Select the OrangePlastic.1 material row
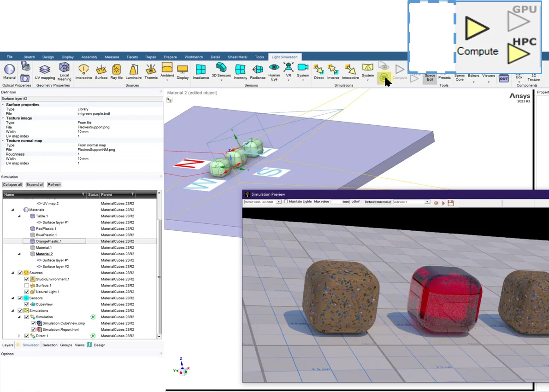Viewport: 549px width, 392px height. click(79, 241)
